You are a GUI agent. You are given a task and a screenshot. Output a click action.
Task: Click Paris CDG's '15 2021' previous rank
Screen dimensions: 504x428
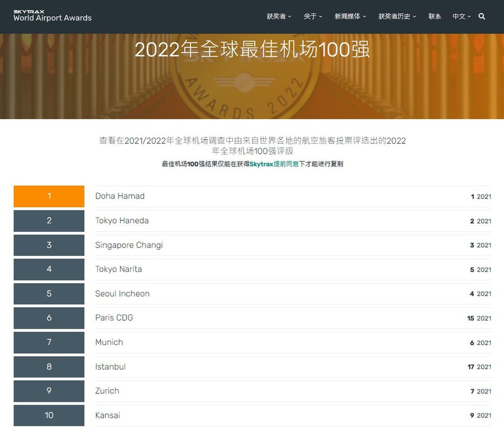(479, 318)
